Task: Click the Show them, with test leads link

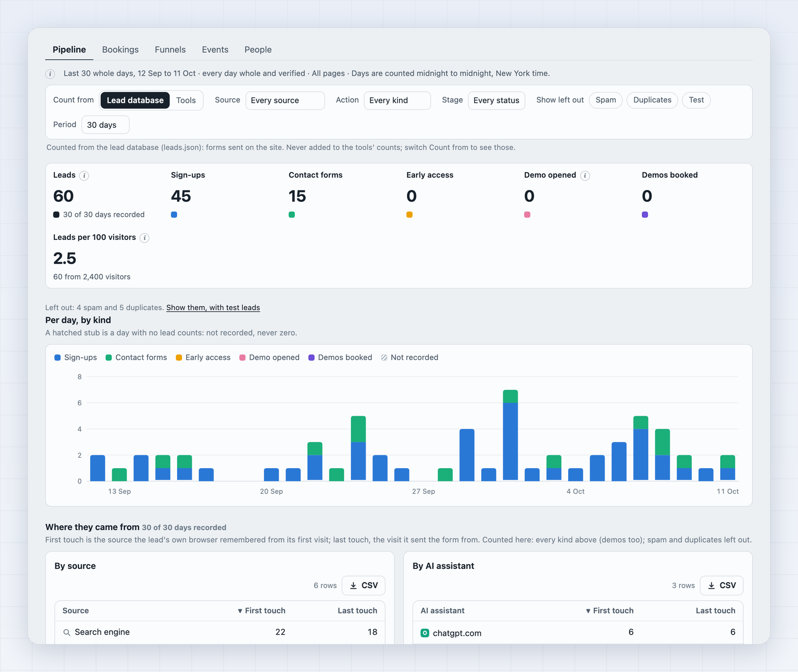Action: (x=213, y=308)
